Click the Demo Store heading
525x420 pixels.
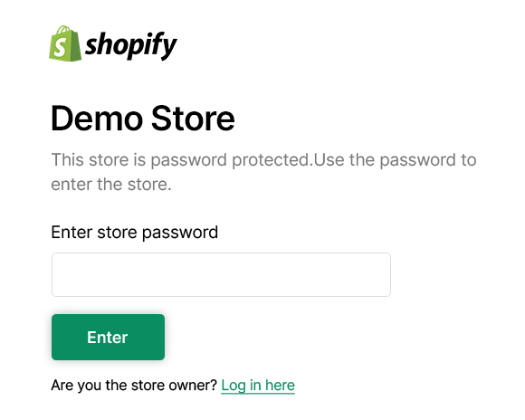143,119
